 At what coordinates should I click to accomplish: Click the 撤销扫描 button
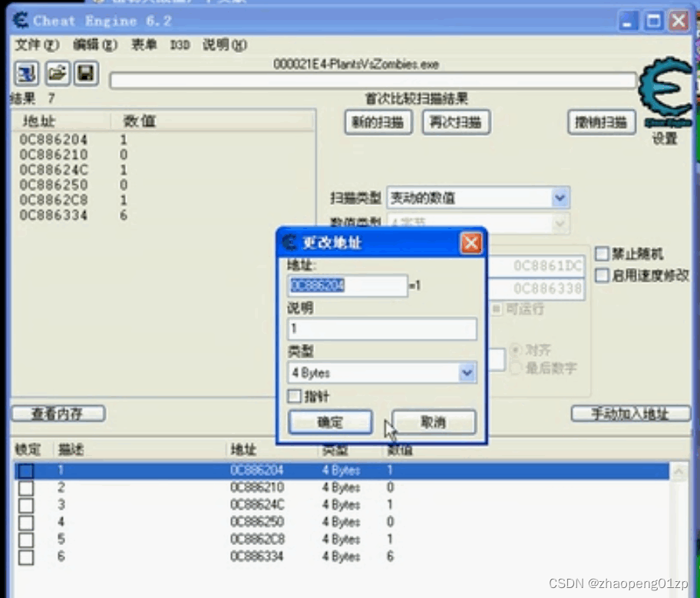[x=601, y=122]
